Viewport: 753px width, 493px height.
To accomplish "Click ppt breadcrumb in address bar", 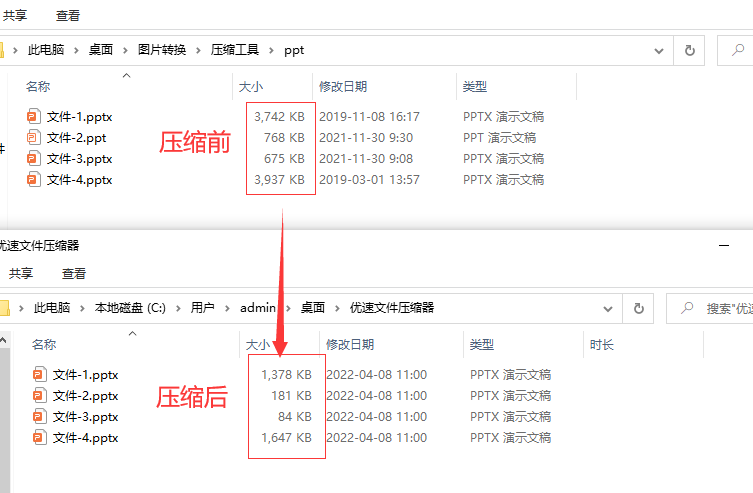I will pyautogui.click(x=294, y=50).
